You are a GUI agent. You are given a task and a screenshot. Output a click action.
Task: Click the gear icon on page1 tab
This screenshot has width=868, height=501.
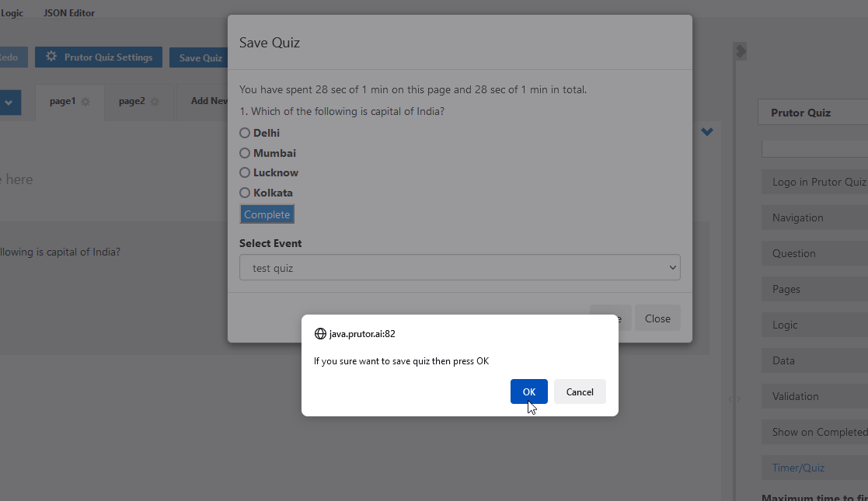85,102
